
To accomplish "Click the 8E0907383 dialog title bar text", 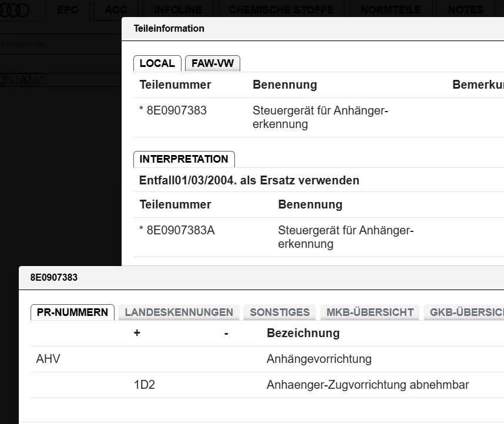I will [54, 277].
